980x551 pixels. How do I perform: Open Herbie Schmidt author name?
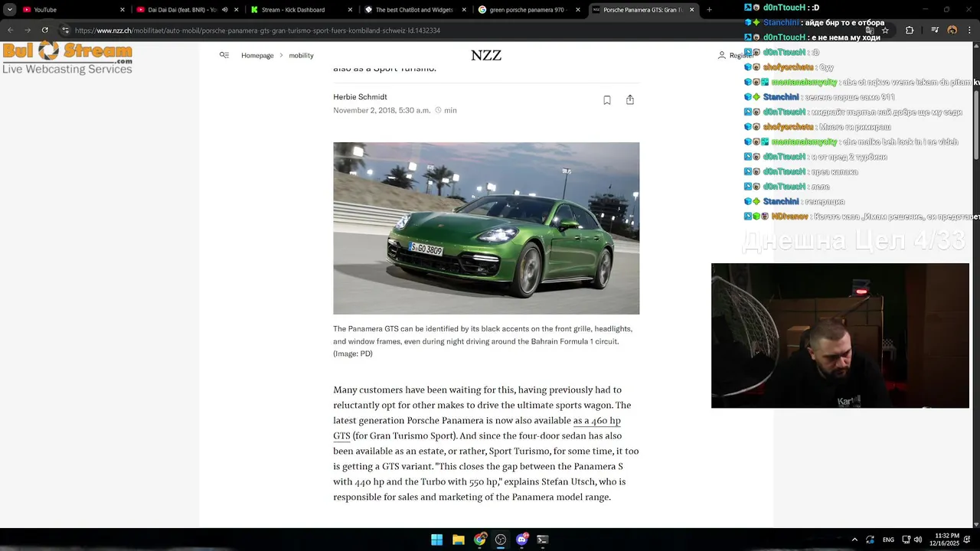(x=360, y=96)
